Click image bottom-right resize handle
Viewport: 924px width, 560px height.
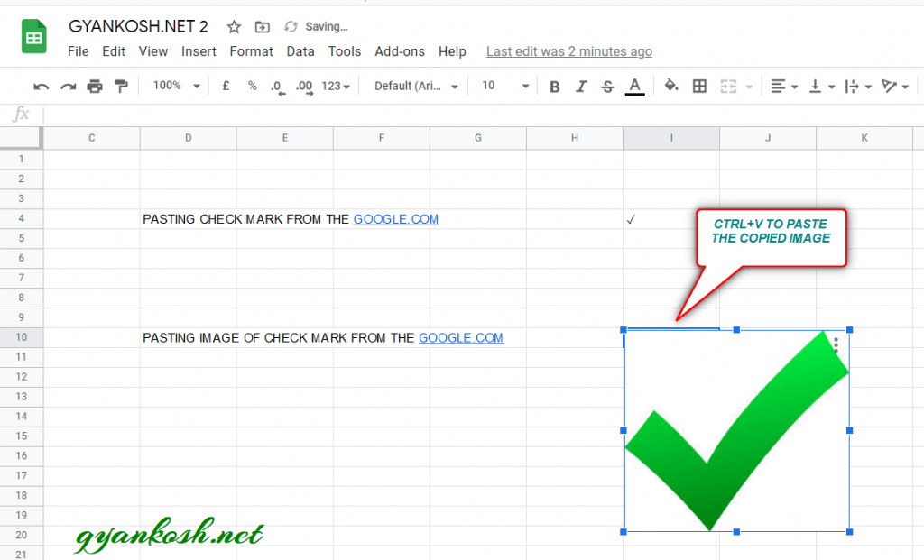849,532
